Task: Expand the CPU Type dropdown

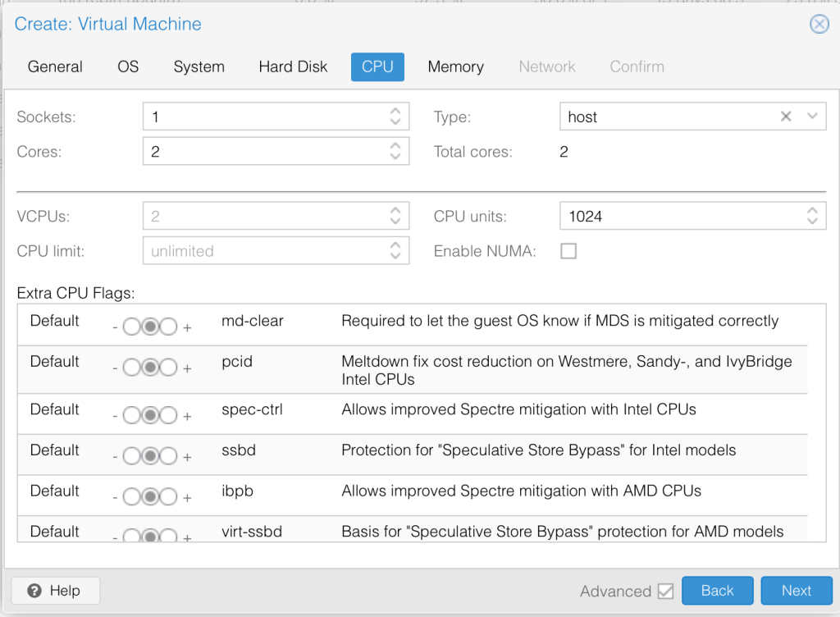Action: (812, 117)
